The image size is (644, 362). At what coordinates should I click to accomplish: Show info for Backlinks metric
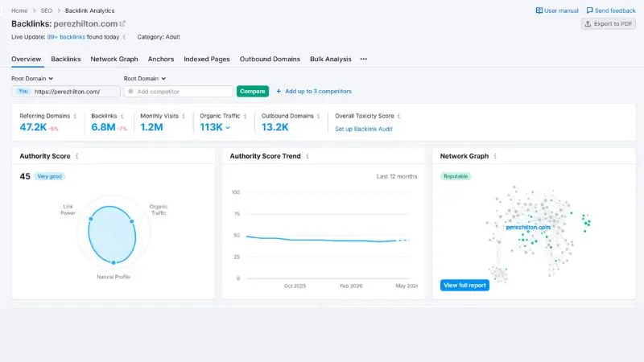122,116
